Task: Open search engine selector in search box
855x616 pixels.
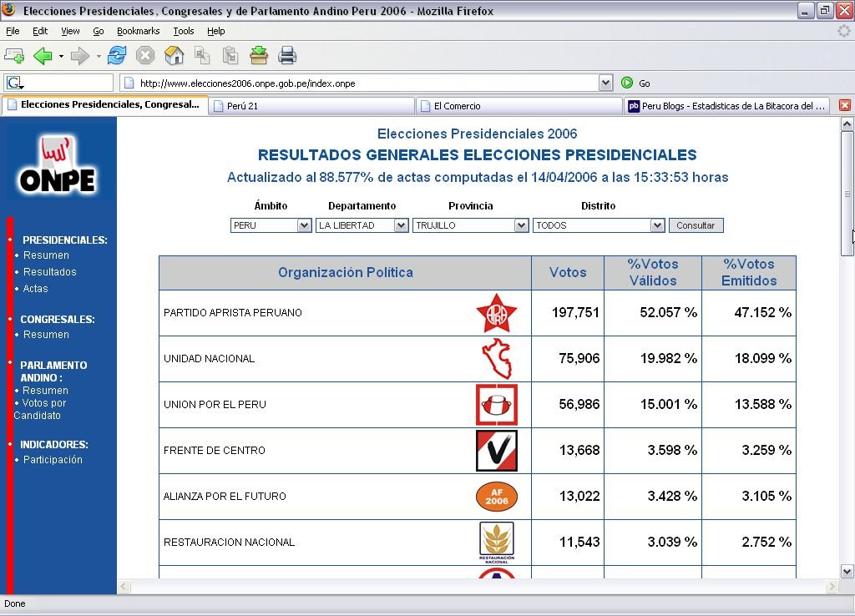Action: pos(15,83)
